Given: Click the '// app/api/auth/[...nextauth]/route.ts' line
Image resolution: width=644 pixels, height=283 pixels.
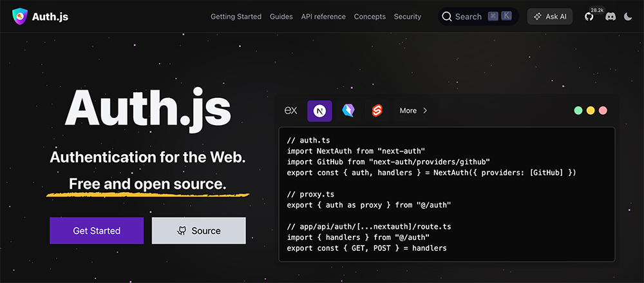Looking at the screenshot, I should point(369,227).
